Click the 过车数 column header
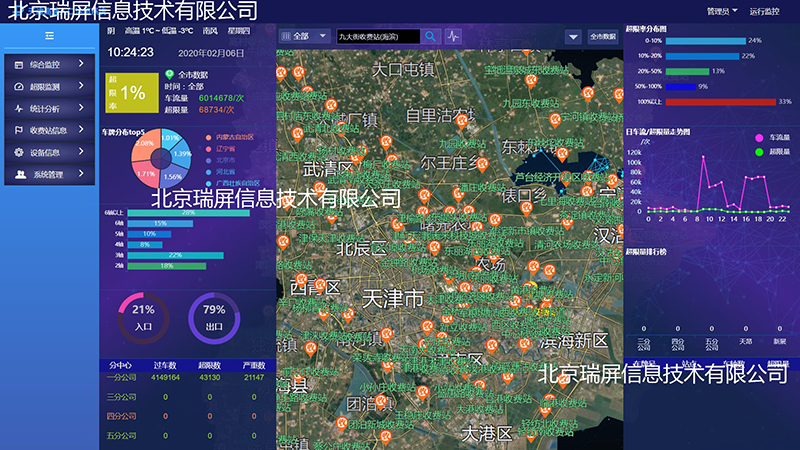Viewport: 800px width, 450px height. tap(165, 365)
